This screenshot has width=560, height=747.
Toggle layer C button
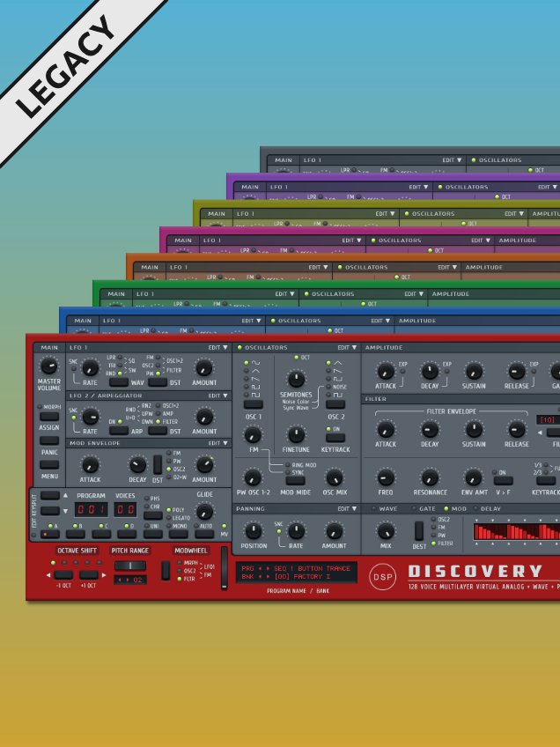pyautogui.click(x=101, y=534)
